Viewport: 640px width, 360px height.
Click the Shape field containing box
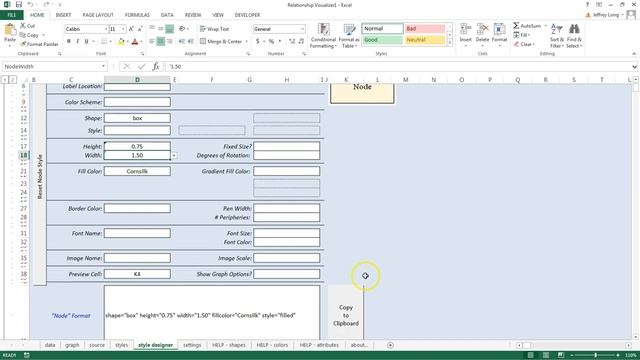coord(137,118)
